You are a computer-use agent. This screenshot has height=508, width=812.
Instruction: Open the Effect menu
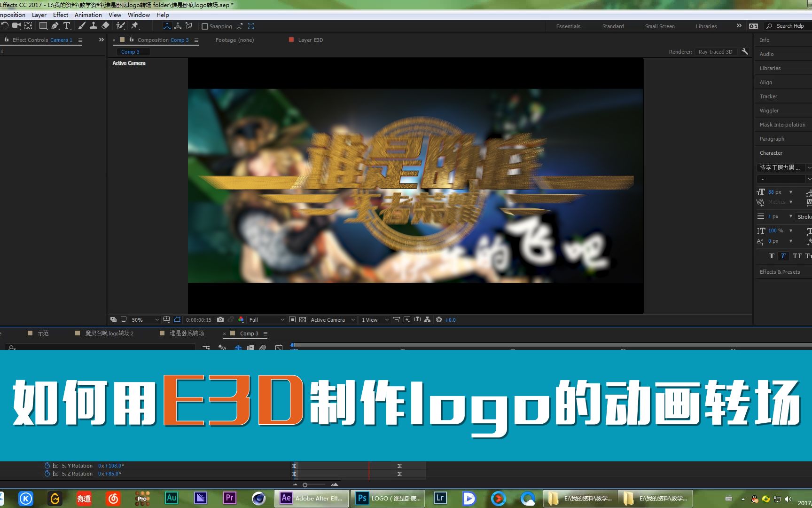(61, 15)
